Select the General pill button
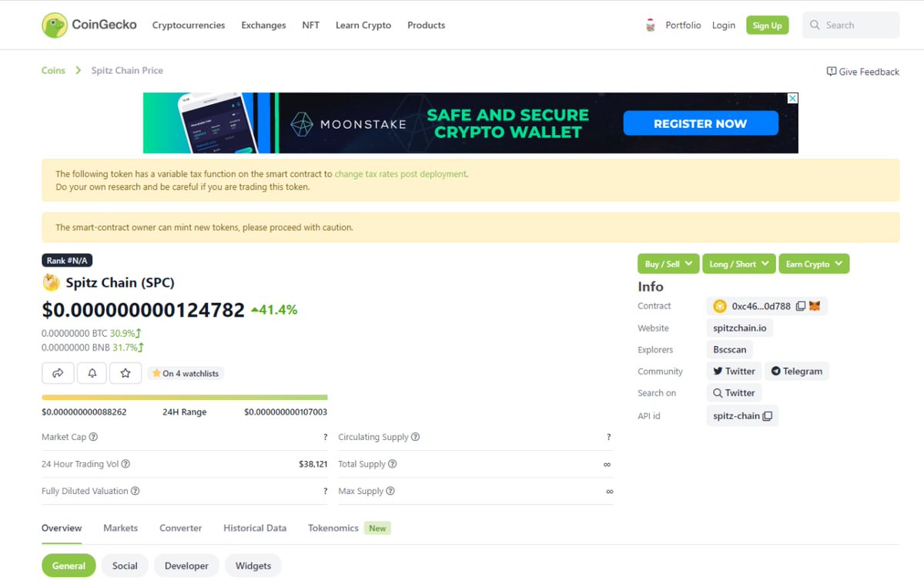This screenshot has height=588, width=924. click(x=69, y=566)
